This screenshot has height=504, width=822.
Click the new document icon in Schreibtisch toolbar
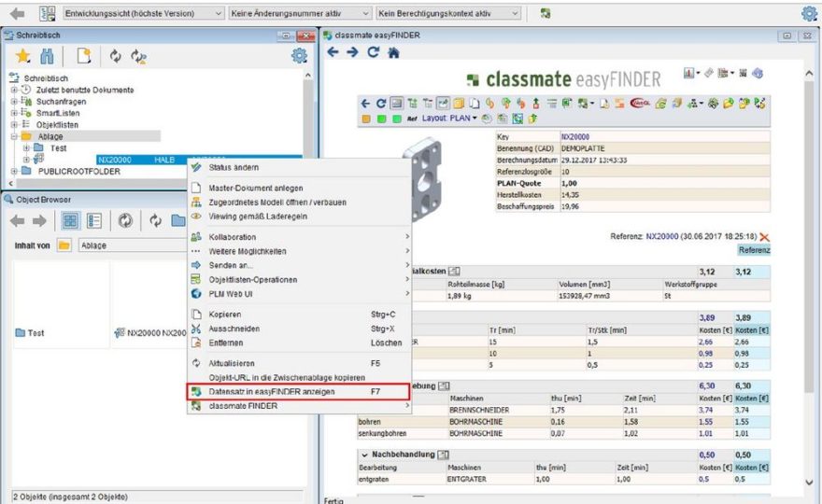84,56
